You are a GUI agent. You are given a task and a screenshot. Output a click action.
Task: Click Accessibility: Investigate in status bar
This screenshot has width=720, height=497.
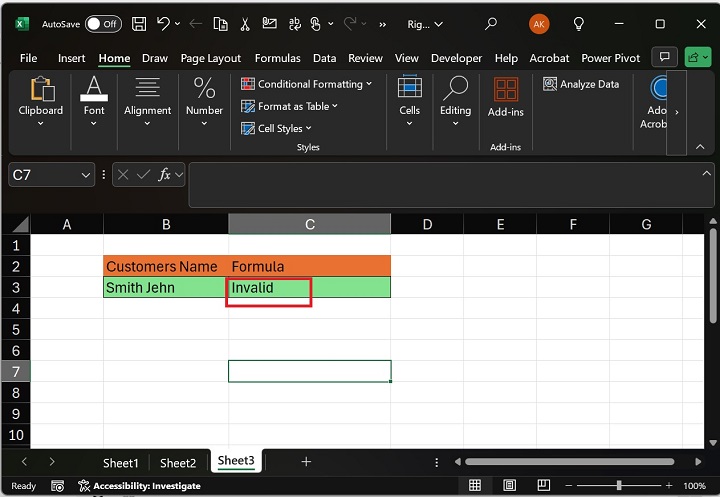139,486
